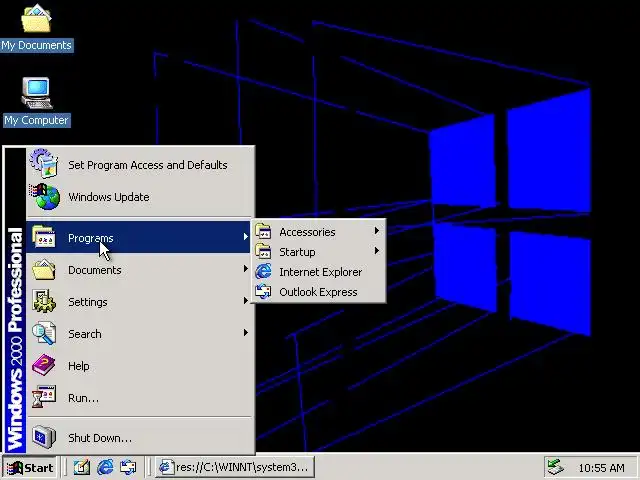Launch Outlook Express from quick launch bar
The height and width of the screenshot is (480, 640).
(x=128, y=467)
